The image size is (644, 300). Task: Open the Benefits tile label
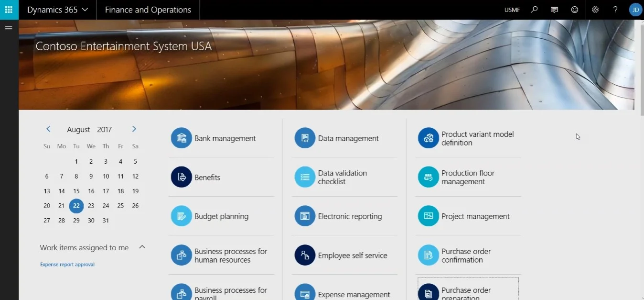207,178
